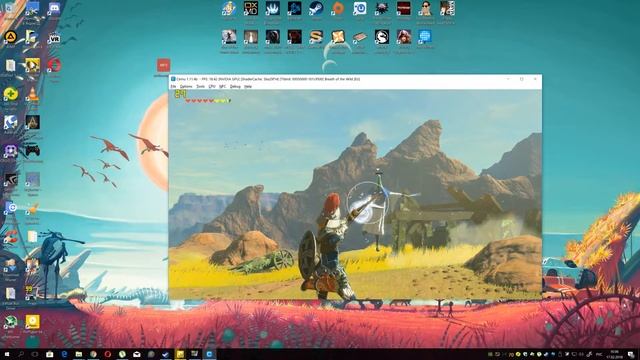This screenshot has height=360, width=640.
Task: Open the Windows Start menu
Action: coord(7,354)
